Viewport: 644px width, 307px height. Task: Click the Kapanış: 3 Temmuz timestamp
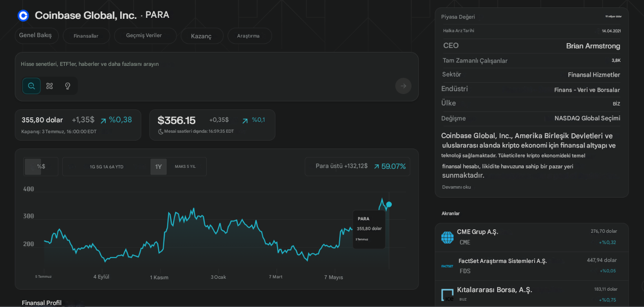(59, 132)
